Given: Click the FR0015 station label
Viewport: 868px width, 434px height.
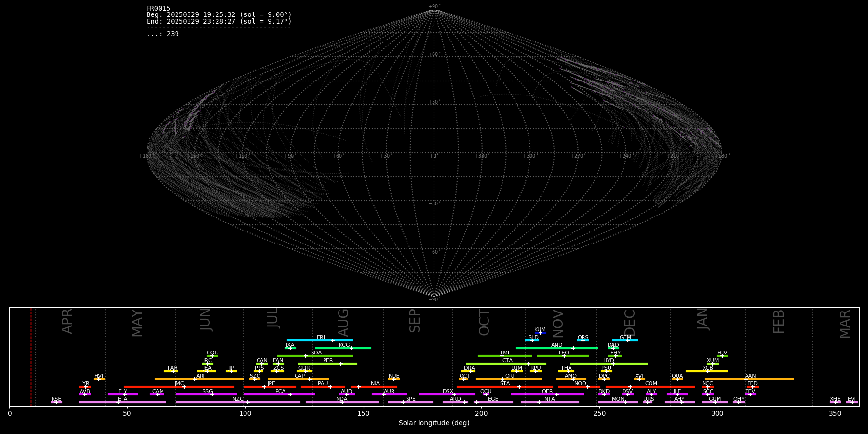Looking at the screenshot, I should click(158, 8).
